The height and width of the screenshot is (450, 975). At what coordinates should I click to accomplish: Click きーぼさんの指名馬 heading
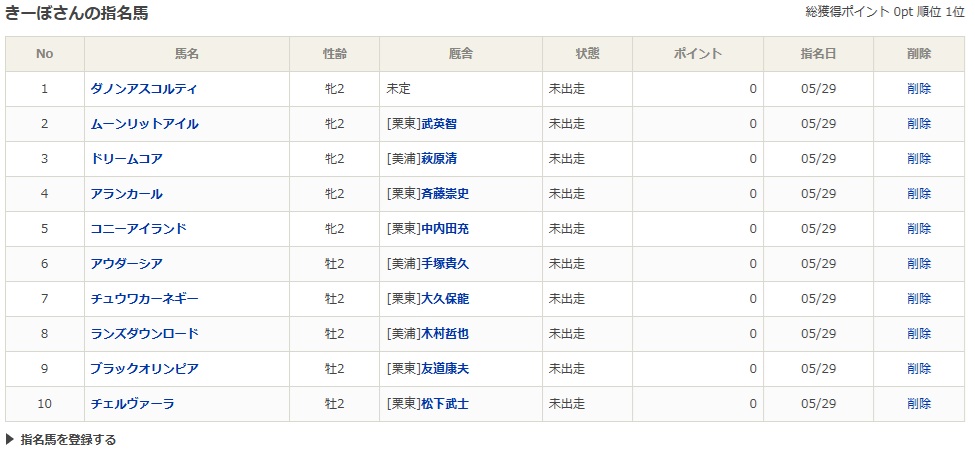[77, 13]
